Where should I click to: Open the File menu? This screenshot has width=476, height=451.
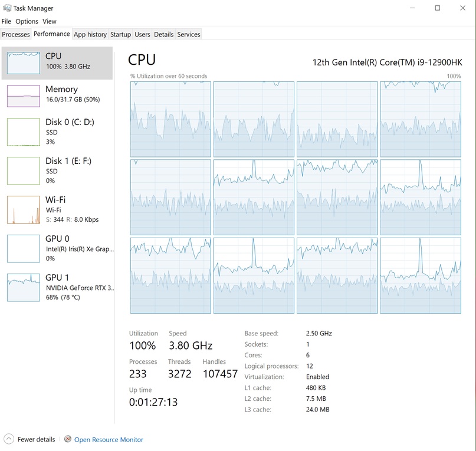[6, 21]
